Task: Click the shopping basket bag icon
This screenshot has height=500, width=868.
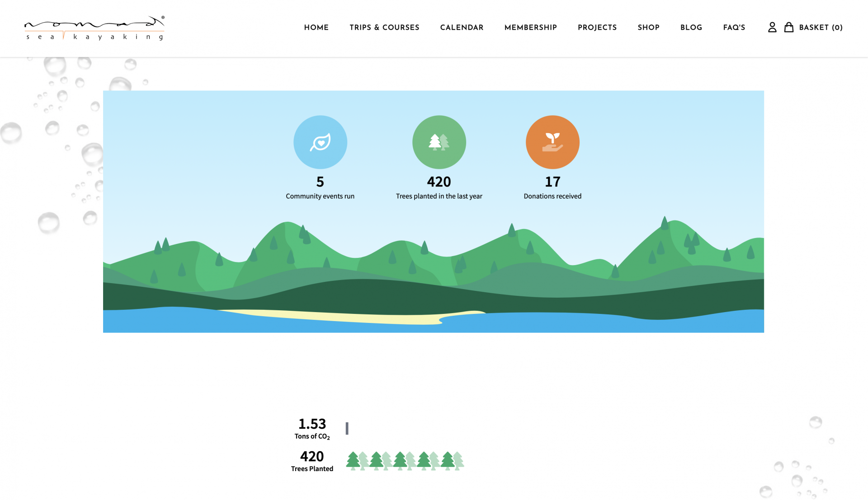Action: click(789, 27)
